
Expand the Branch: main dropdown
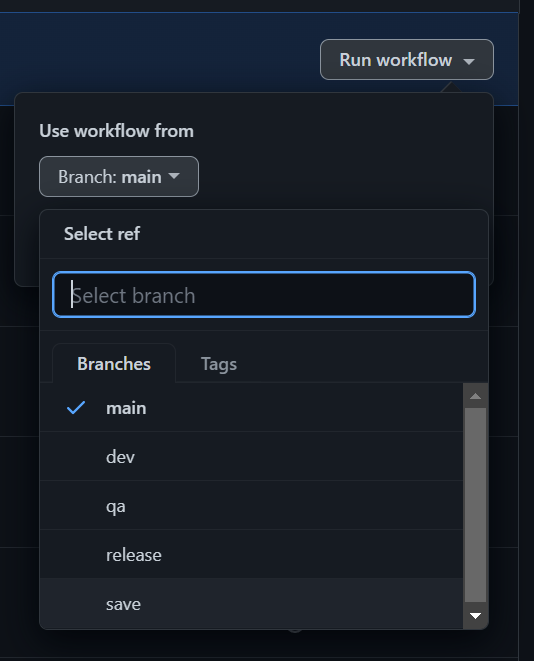[x=119, y=177]
